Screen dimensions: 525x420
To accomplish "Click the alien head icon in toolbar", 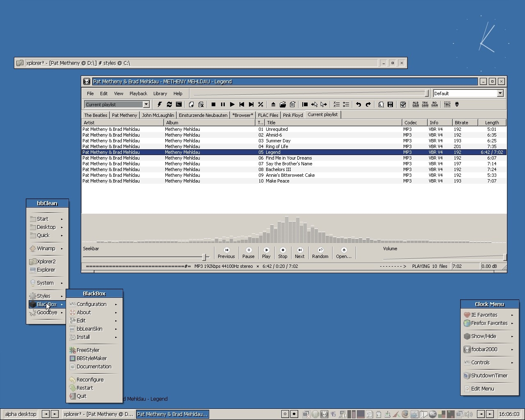I will point(457,105).
